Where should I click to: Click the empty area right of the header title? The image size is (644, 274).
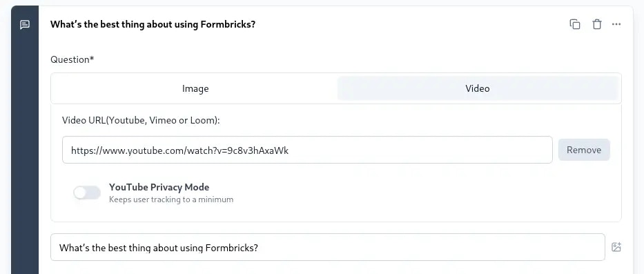click(411, 24)
